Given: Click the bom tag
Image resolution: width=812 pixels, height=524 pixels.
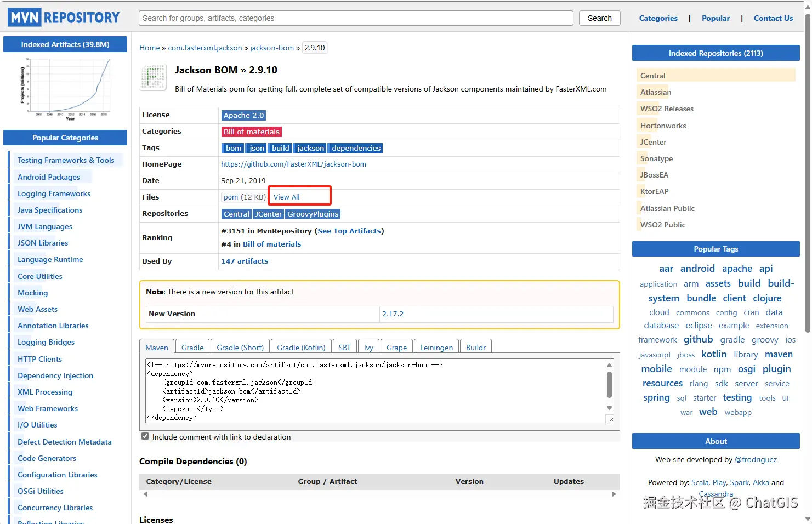Looking at the screenshot, I should click(234, 148).
